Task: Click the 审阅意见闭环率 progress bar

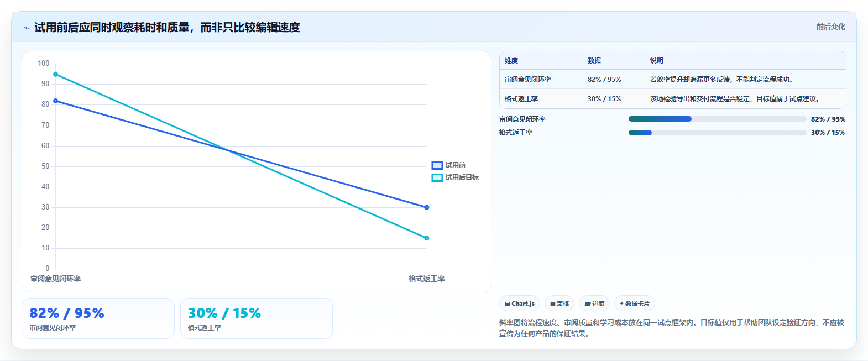Action: pyautogui.click(x=717, y=119)
